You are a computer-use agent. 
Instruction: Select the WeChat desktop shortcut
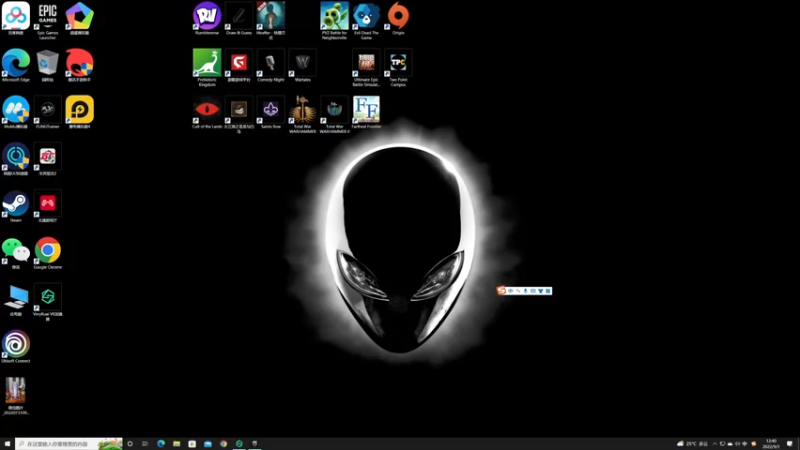[x=16, y=253]
